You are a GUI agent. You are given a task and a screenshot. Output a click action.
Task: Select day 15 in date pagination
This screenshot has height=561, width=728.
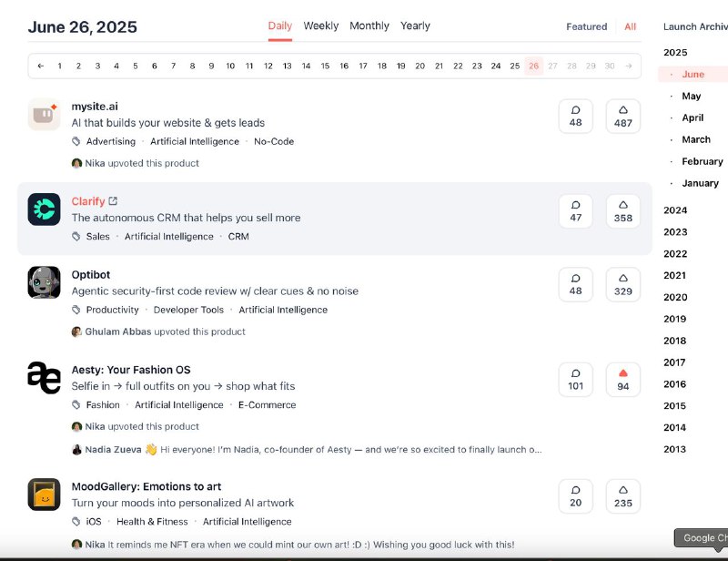click(x=325, y=66)
